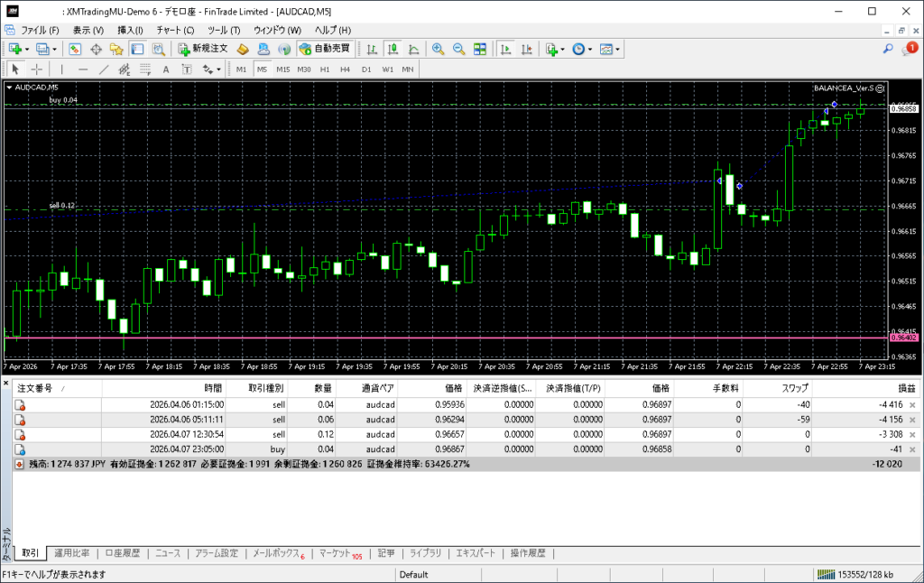
Task: Switch to the 口座履歴 tab
Action: pos(122,553)
